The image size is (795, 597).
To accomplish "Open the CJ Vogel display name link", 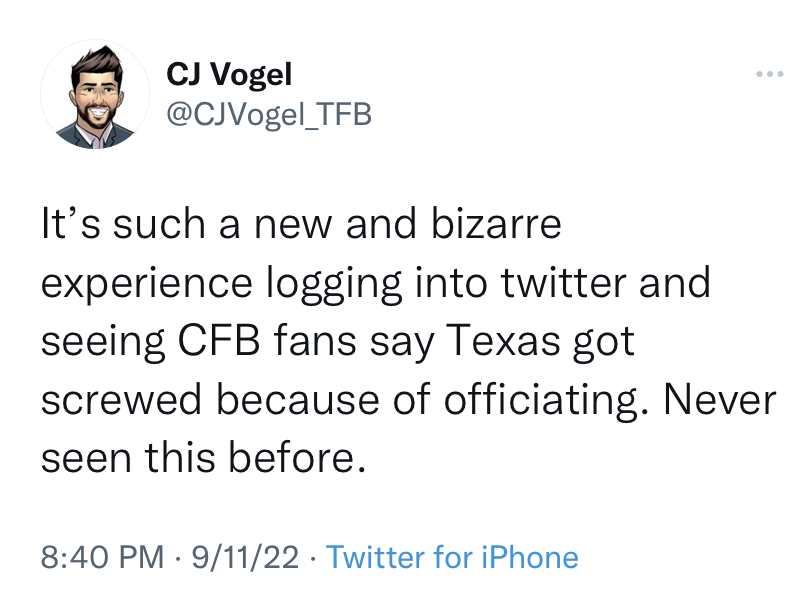I will (x=229, y=75).
